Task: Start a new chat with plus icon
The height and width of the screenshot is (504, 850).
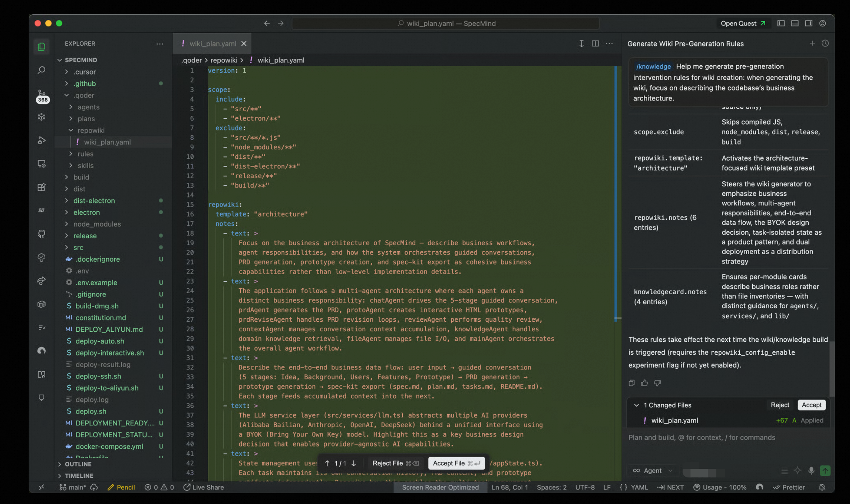Action: click(812, 43)
